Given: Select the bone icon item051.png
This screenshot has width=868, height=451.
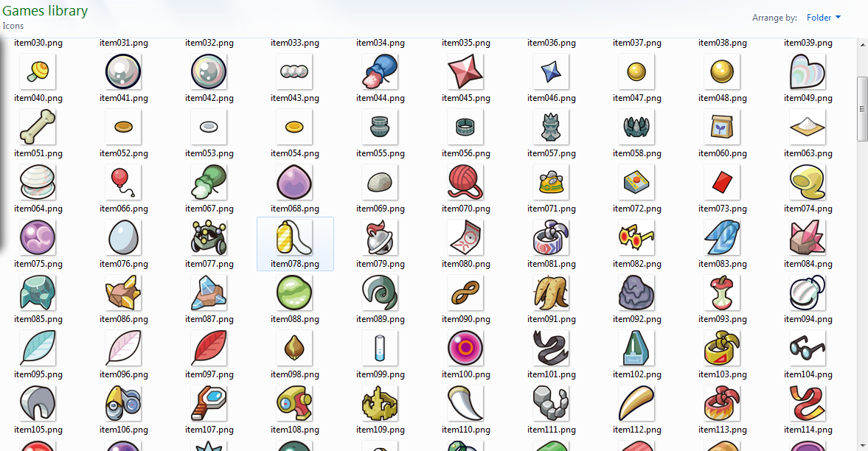Looking at the screenshot, I should pos(38,127).
